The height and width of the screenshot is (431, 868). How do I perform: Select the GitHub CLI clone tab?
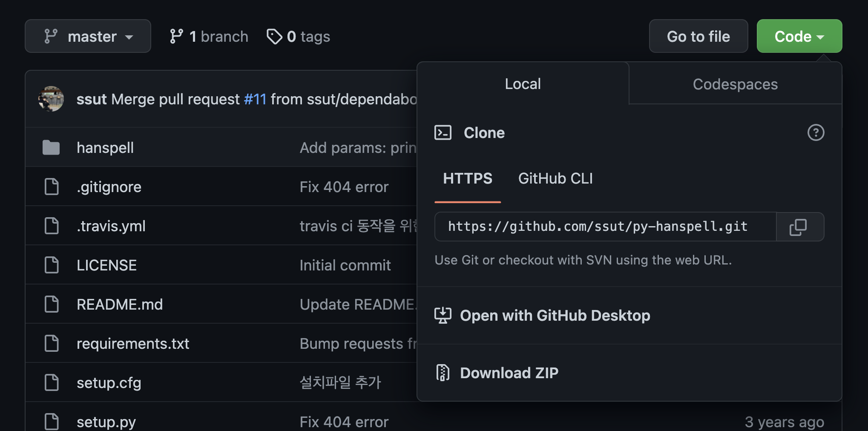pyautogui.click(x=555, y=178)
